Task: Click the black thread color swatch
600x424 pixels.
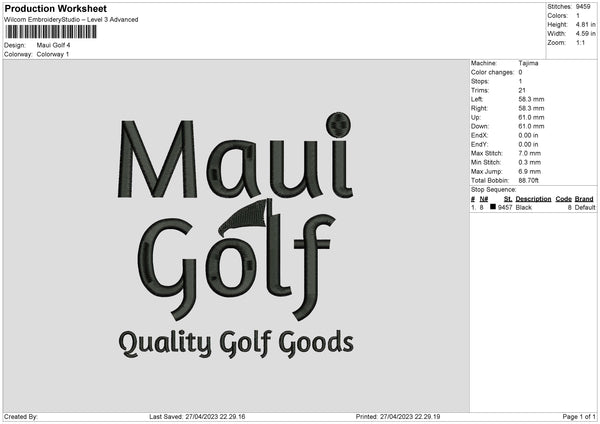Action: 493,207
